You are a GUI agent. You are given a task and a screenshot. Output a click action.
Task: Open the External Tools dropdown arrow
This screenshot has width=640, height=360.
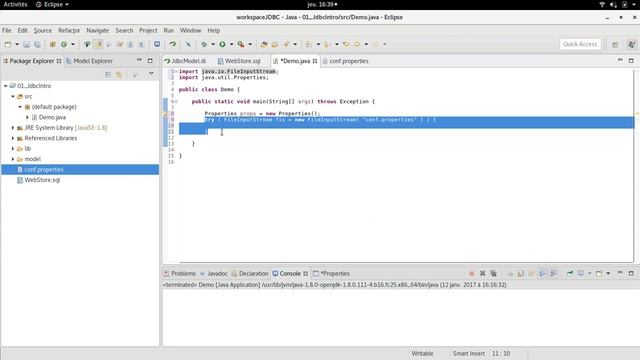250,44
